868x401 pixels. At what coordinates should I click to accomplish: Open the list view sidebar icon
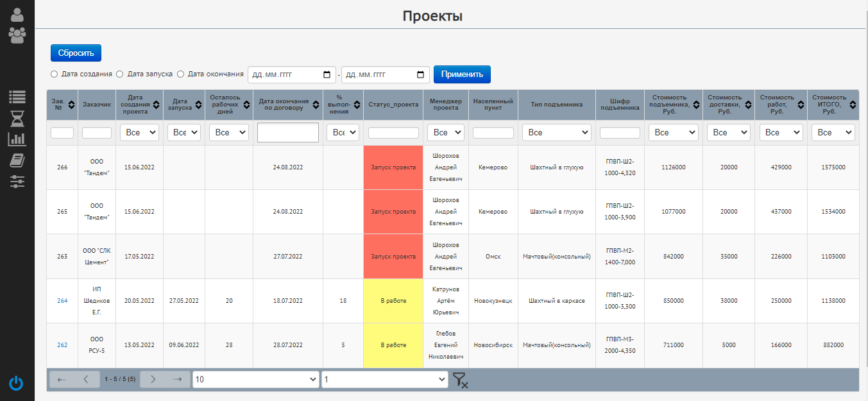pos(17,98)
